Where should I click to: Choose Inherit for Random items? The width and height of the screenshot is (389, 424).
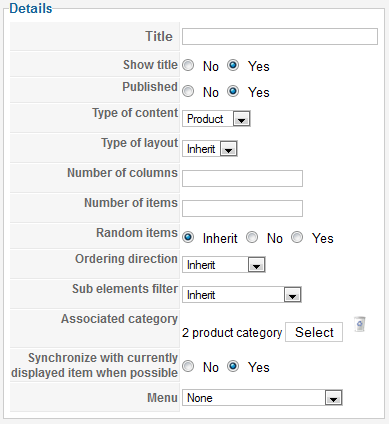pyautogui.click(x=188, y=237)
